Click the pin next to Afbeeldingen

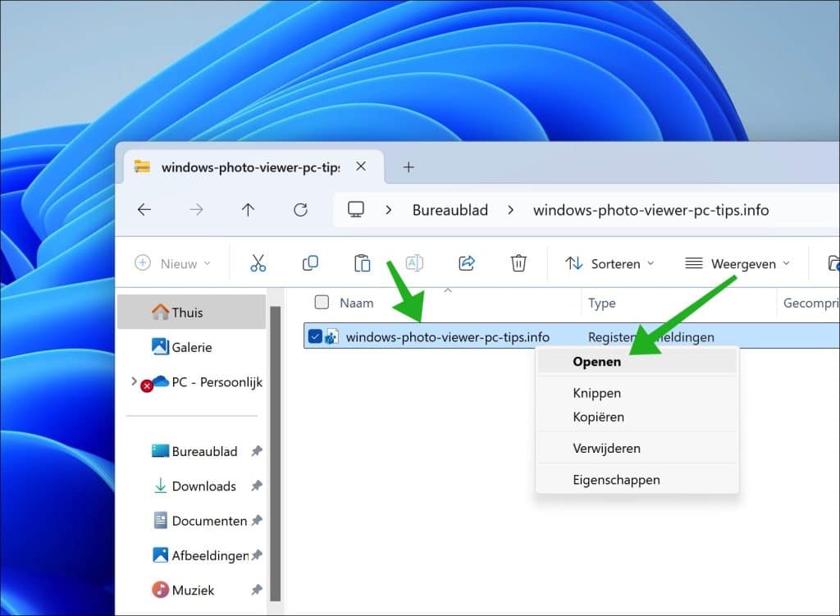click(257, 555)
